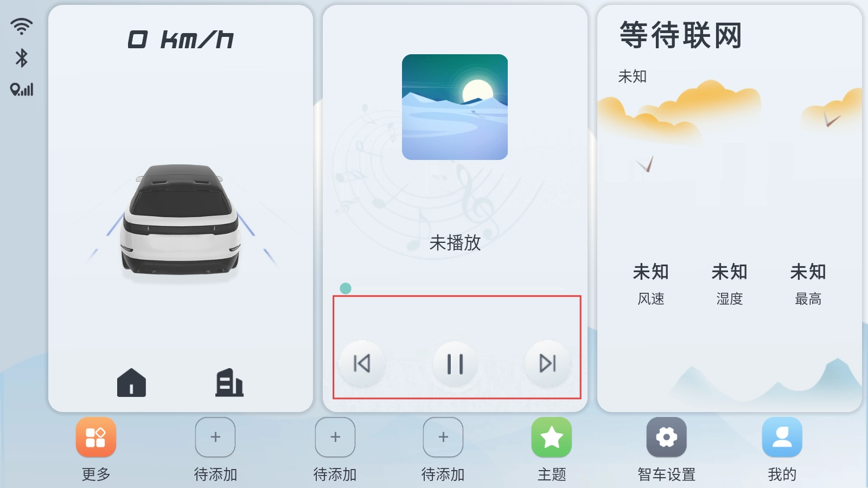Screen dimensions: 868x488
Task: Open the 等待联网 weather card title
Action: click(x=681, y=35)
